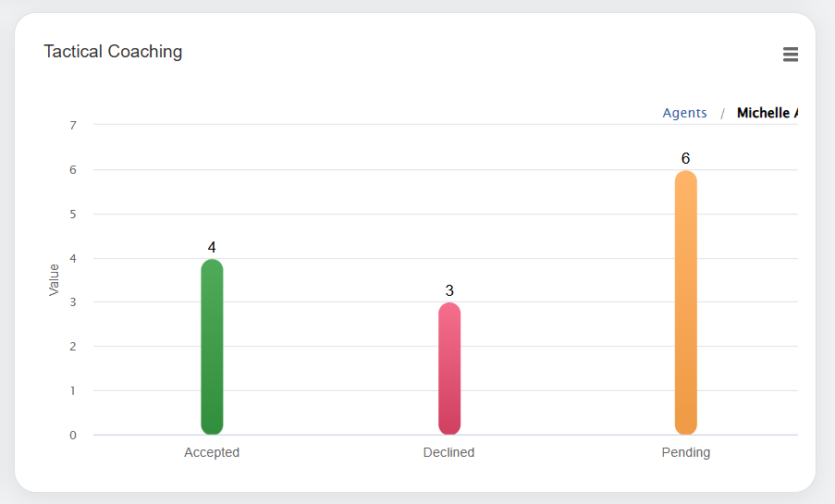Click the Agents breadcrumb link
This screenshot has height=504, width=835.
684,113
